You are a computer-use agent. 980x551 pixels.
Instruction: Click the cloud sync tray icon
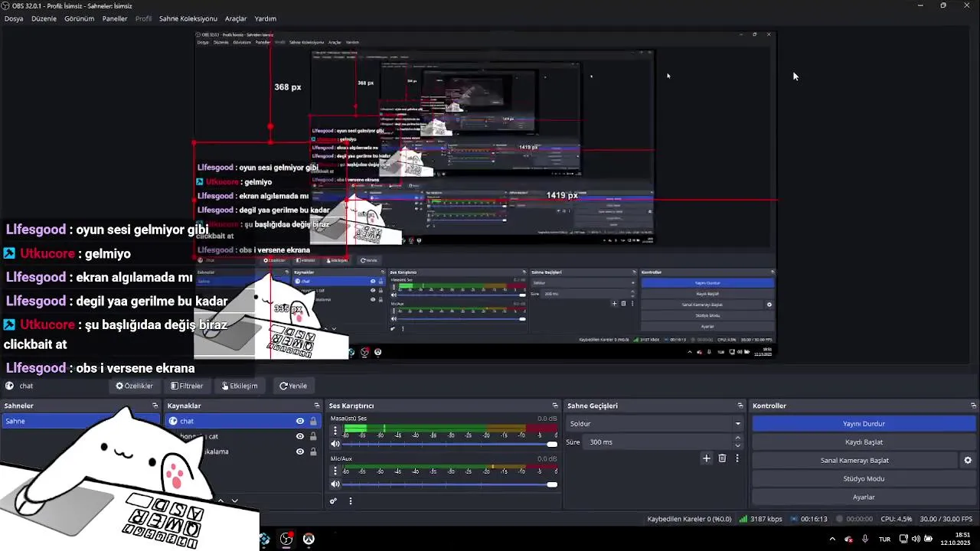pyautogui.click(x=848, y=539)
